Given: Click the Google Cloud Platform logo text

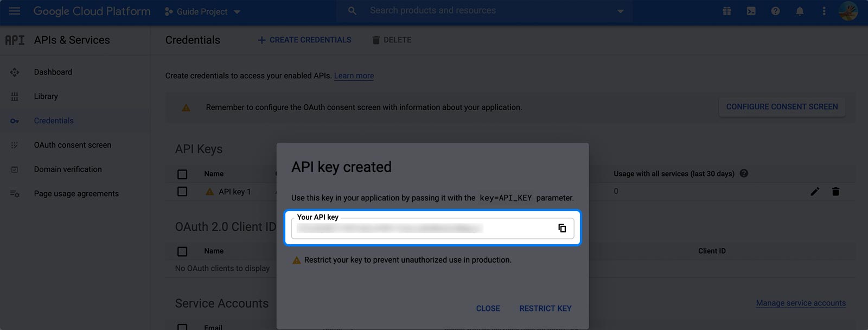Looking at the screenshot, I should pos(92,11).
